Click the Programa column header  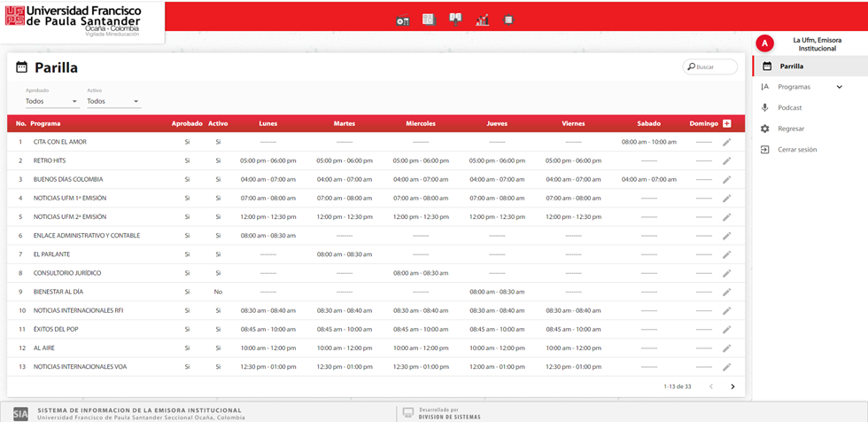click(45, 123)
